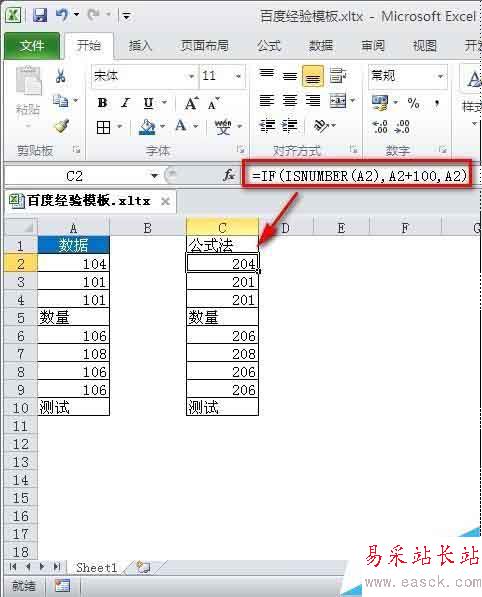Select Bottom Align highlighted icon
The width and height of the screenshot is (482, 597).
[313, 76]
